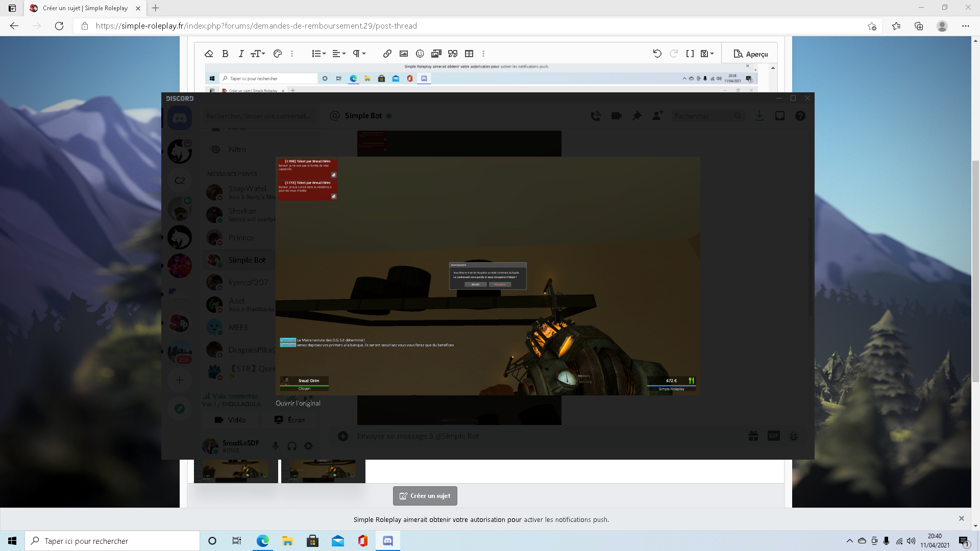The image size is (980, 551).
Task: Click the enlarged game screenshot in Discord
Action: 487,276
